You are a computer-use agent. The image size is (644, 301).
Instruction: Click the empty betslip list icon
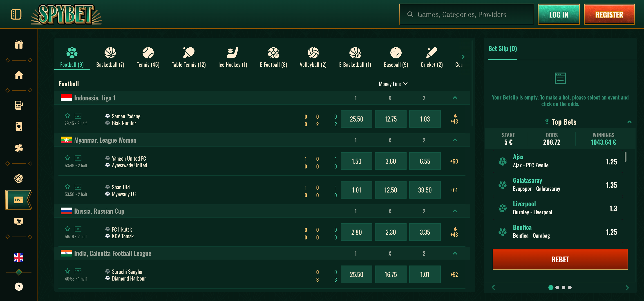click(x=560, y=78)
